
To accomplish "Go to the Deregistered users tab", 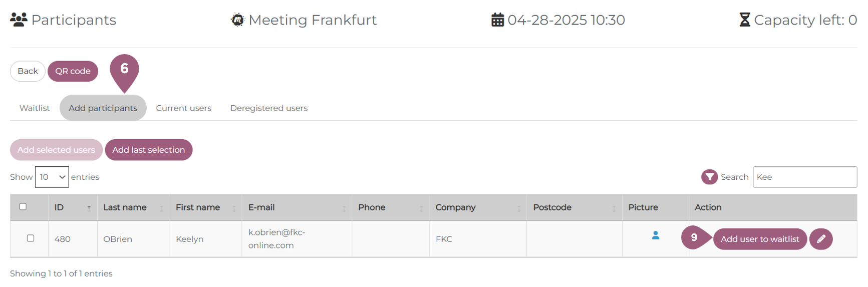I will point(268,108).
